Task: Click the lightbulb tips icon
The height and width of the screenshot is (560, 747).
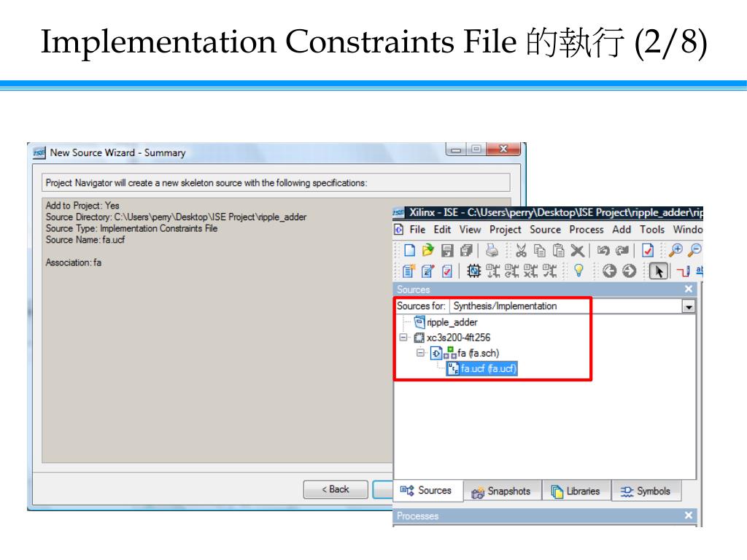Action: point(578,271)
